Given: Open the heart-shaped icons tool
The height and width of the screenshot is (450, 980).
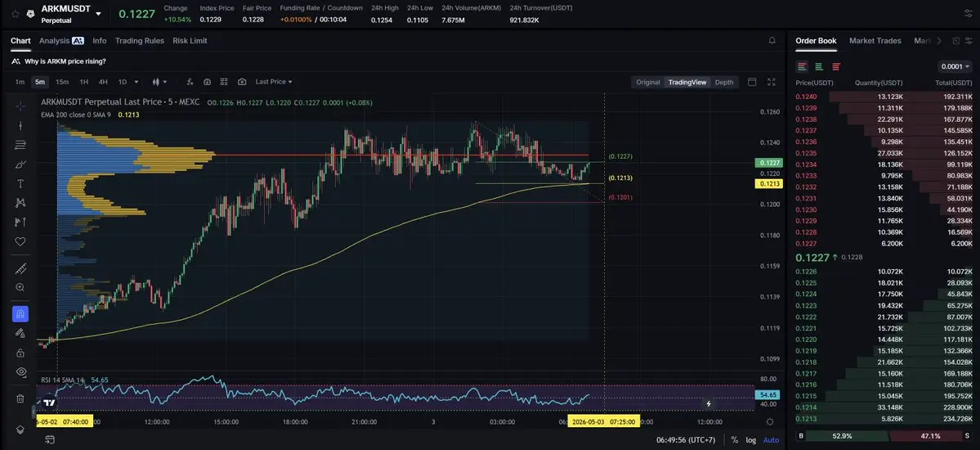Looking at the screenshot, I should point(20,241).
